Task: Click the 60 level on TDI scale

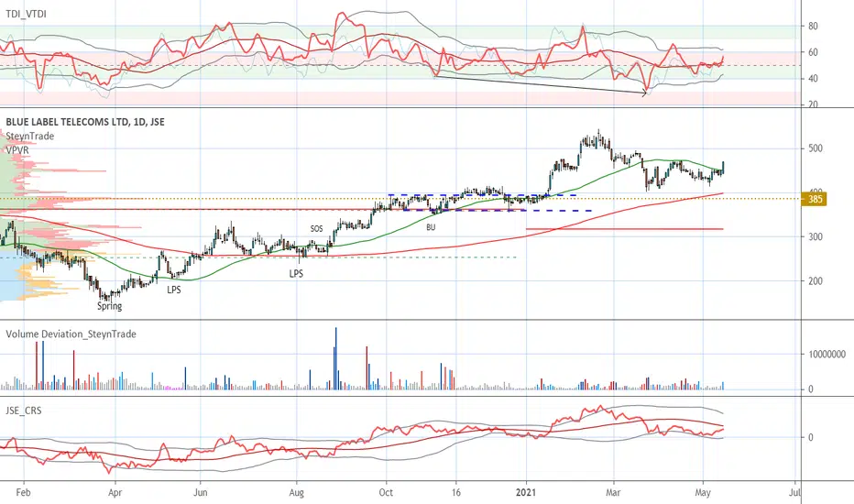Action: pos(813,52)
